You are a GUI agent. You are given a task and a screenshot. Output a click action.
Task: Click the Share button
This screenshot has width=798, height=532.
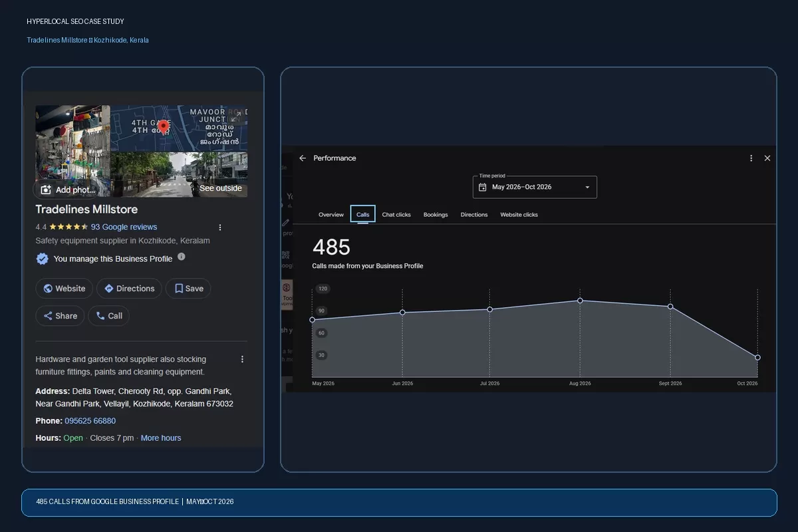point(60,316)
